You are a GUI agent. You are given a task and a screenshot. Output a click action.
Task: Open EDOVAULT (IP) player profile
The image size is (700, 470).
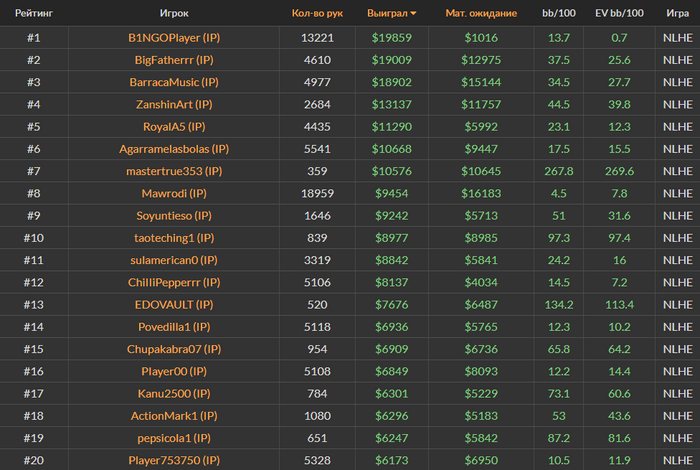coord(174,304)
